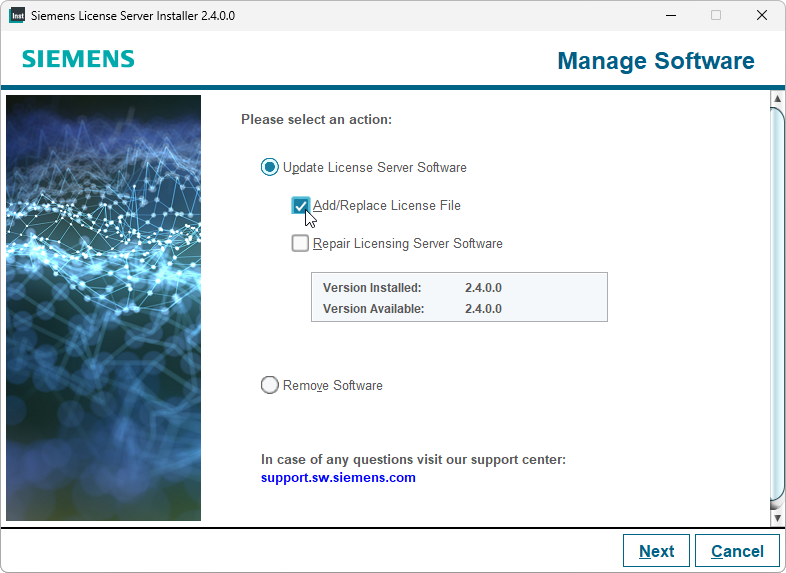The width and height of the screenshot is (786, 573).
Task: Click the vertical scrollbar thumb
Action: pyautogui.click(x=777, y=304)
